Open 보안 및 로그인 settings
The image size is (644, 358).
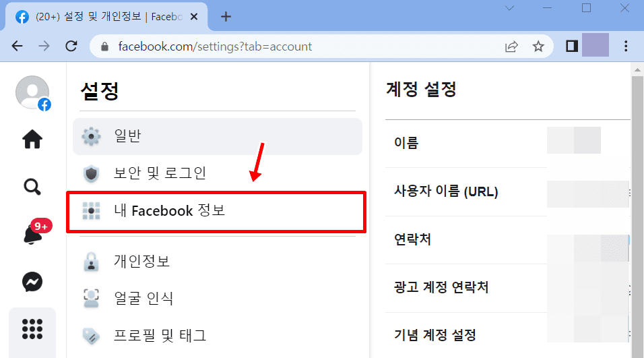[x=218, y=173]
